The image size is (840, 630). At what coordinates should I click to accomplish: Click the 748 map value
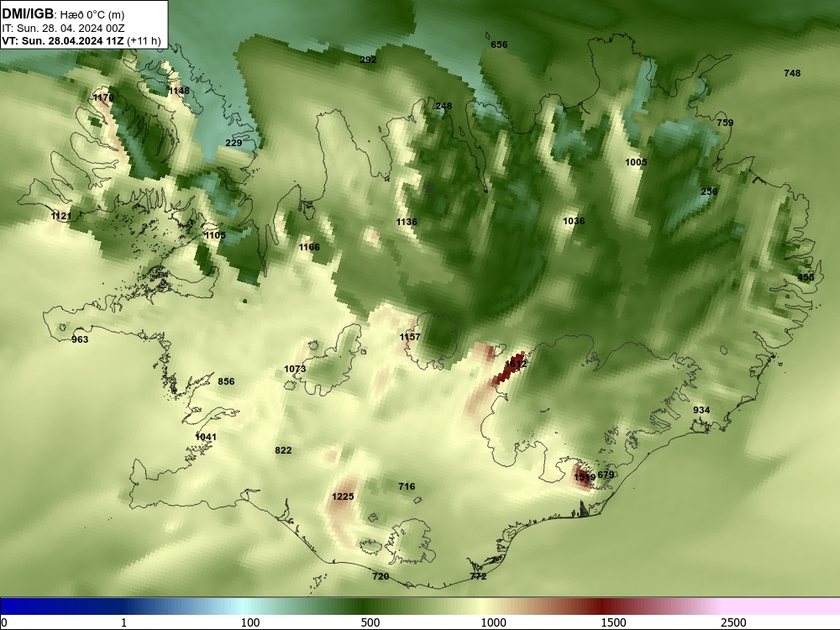click(x=792, y=73)
